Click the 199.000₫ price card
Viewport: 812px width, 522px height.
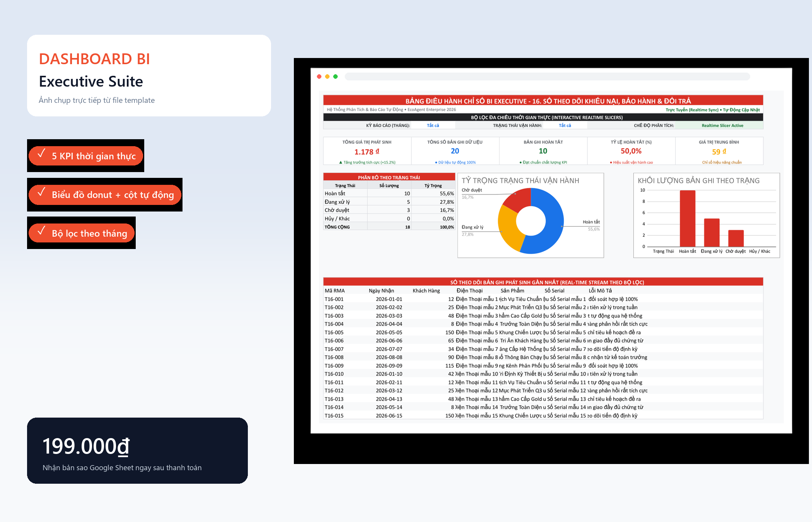[137, 450]
